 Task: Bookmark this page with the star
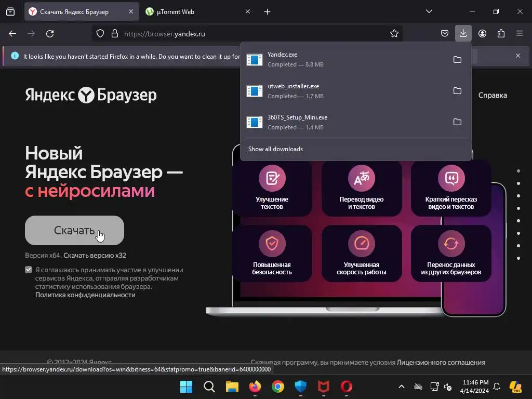point(394,34)
